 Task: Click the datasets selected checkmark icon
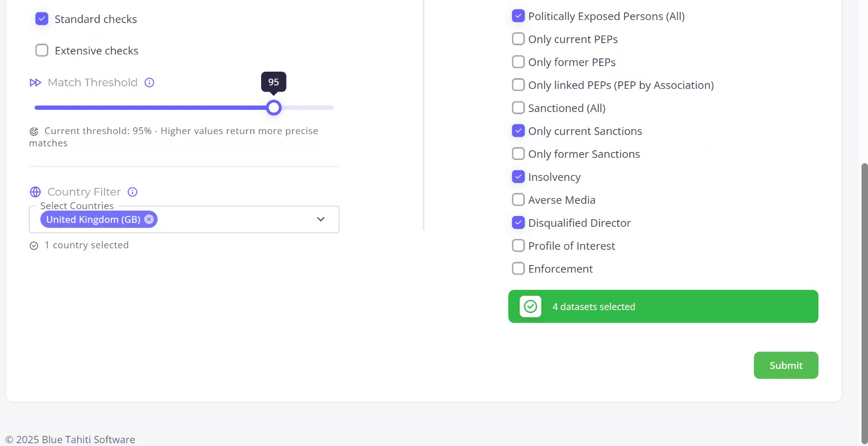[x=530, y=306]
